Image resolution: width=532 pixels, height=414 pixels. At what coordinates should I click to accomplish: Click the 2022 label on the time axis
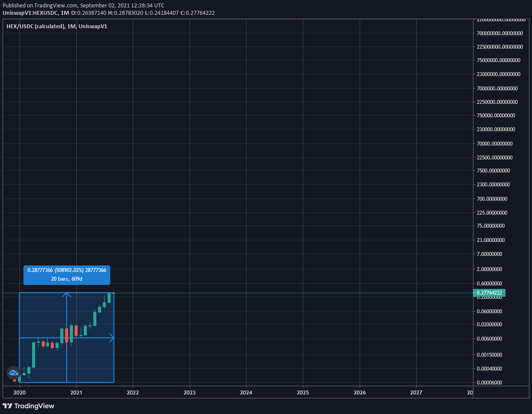point(133,393)
